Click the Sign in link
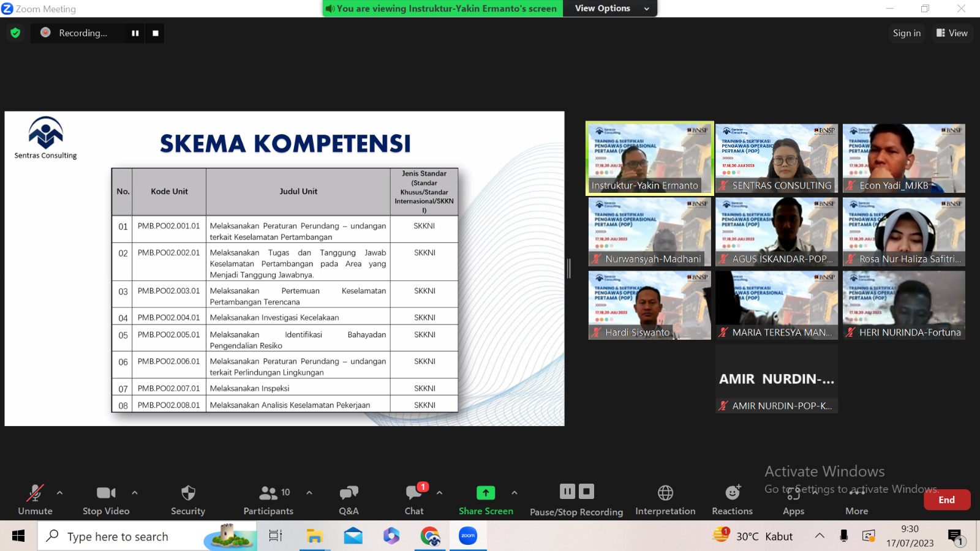 [907, 33]
